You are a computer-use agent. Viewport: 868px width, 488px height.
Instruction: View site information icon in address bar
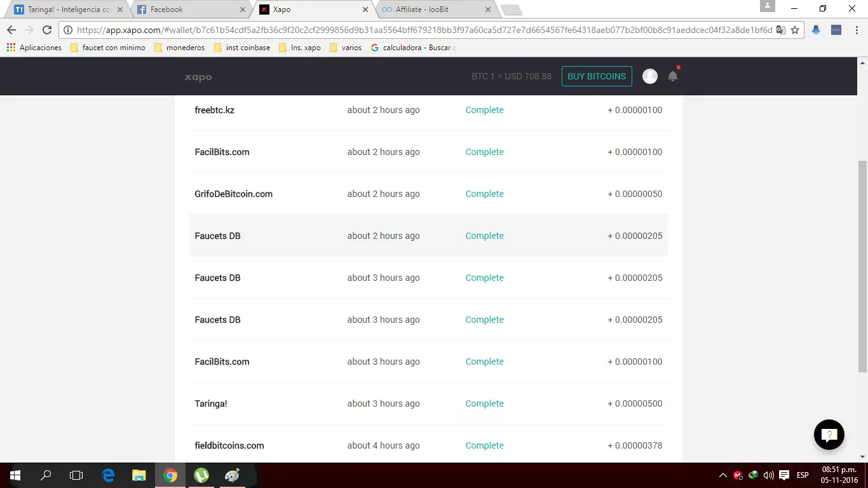[68, 30]
